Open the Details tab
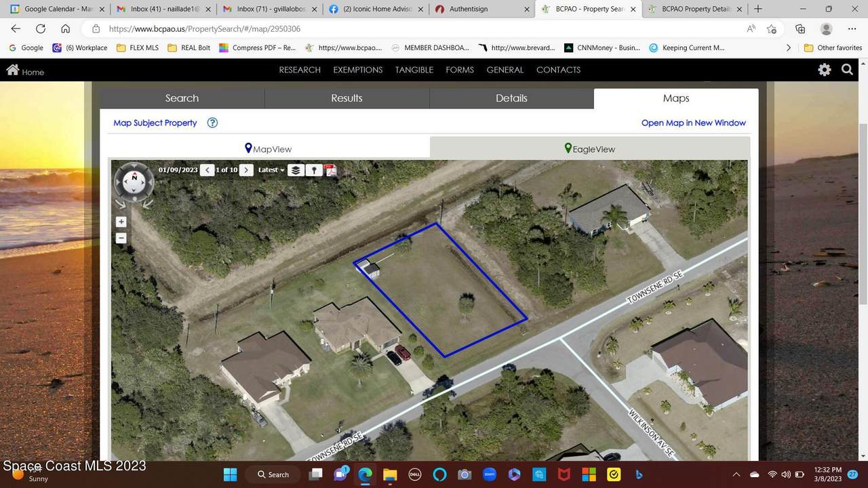The height and width of the screenshot is (488, 868). pyautogui.click(x=511, y=98)
